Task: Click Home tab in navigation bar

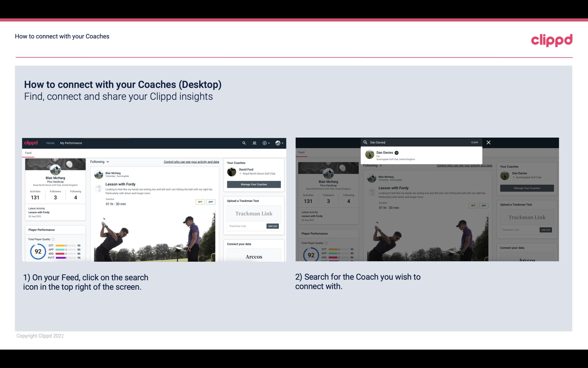Action: pyautogui.click(x=50, y=143)
